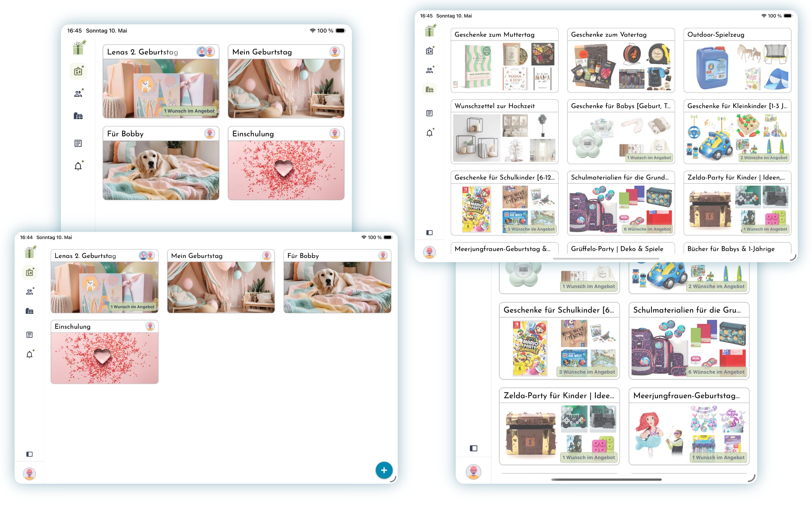
Task: Open friends icon in top-right tablet sidebar
Action: [x=429, y=70]
